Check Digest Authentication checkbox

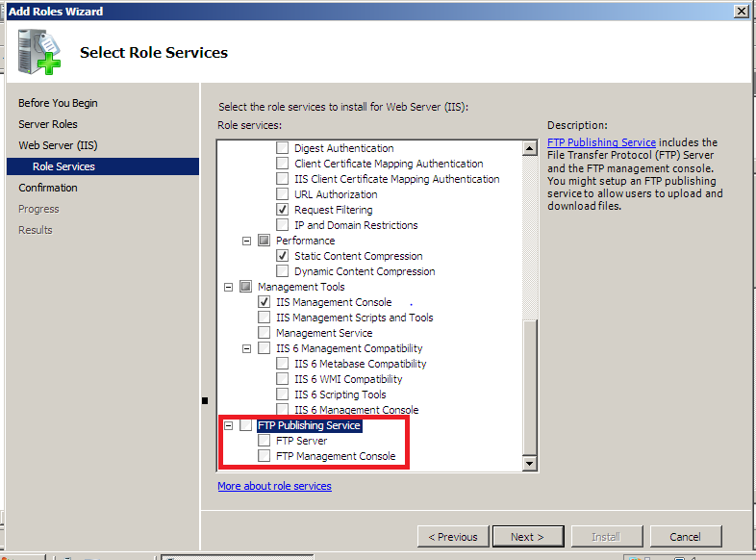click(282, 147)
